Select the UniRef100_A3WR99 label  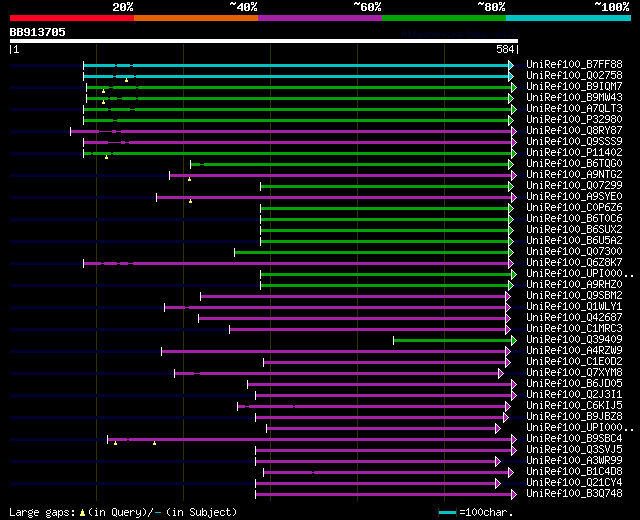[x=574, y=461]
